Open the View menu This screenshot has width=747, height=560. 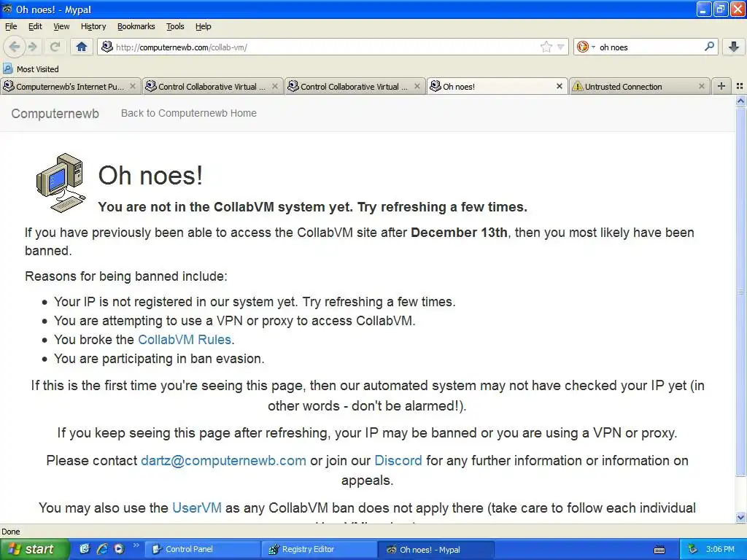click(61, 26)
